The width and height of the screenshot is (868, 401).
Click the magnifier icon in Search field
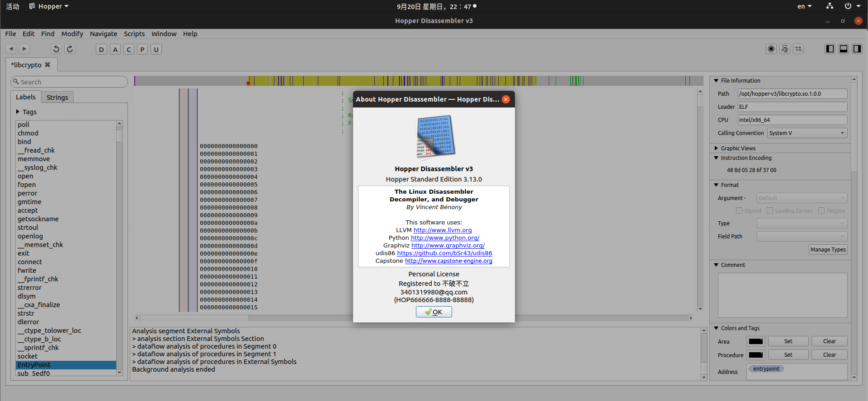[16, 82]
